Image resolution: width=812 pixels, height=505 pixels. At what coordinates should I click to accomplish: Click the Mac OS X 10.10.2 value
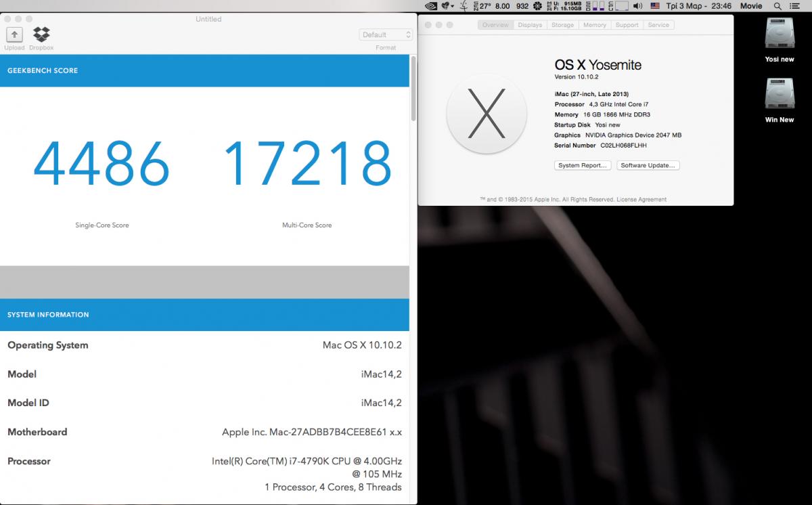click(362, 345)
